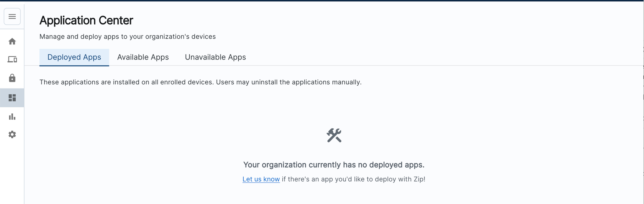
Task: Switch to the Available Apps tab
Action: (143, 57)
